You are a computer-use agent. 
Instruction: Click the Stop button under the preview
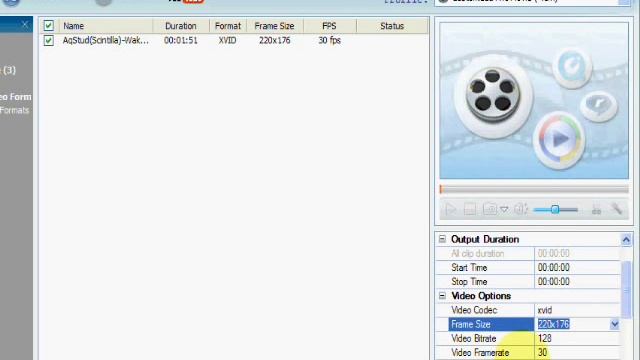click(469, 210)
